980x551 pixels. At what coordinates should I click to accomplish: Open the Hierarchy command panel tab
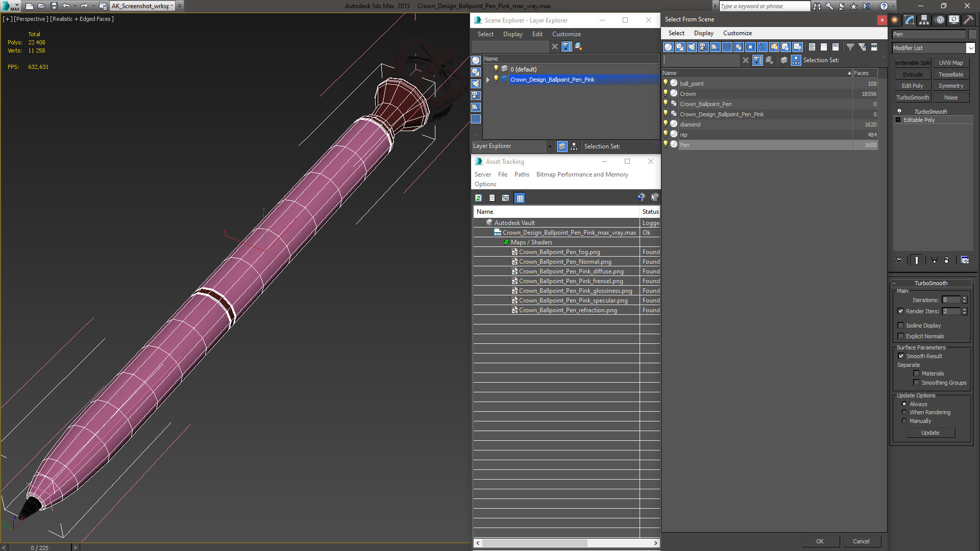tap(924, 20)
